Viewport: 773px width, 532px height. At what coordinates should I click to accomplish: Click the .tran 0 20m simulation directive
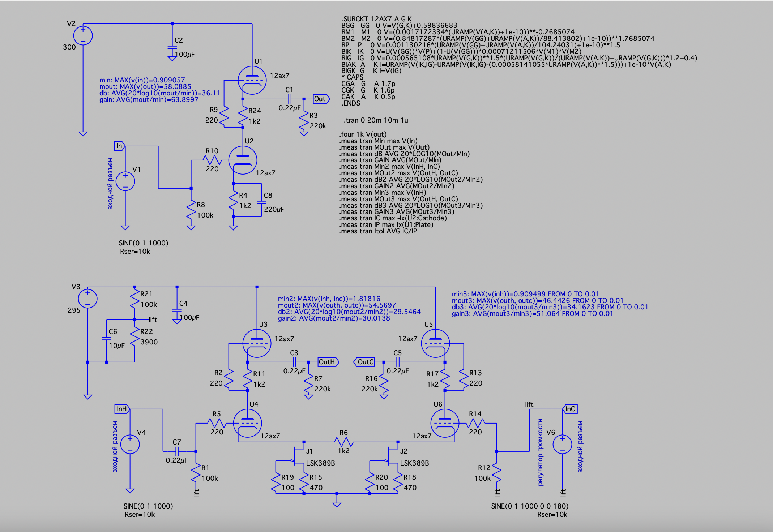coord(376,120)
